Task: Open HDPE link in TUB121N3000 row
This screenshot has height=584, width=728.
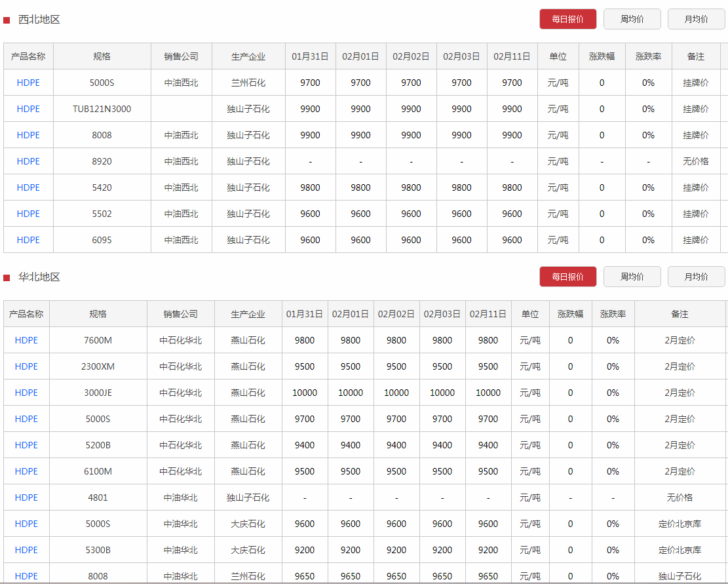Action: click(x=28, y=109)
